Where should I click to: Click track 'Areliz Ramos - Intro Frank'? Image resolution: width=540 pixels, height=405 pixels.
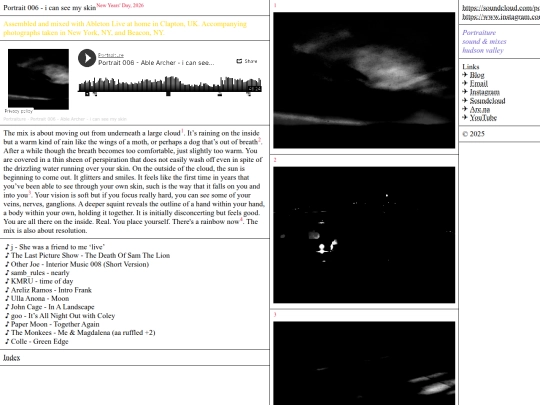point(51,290)
